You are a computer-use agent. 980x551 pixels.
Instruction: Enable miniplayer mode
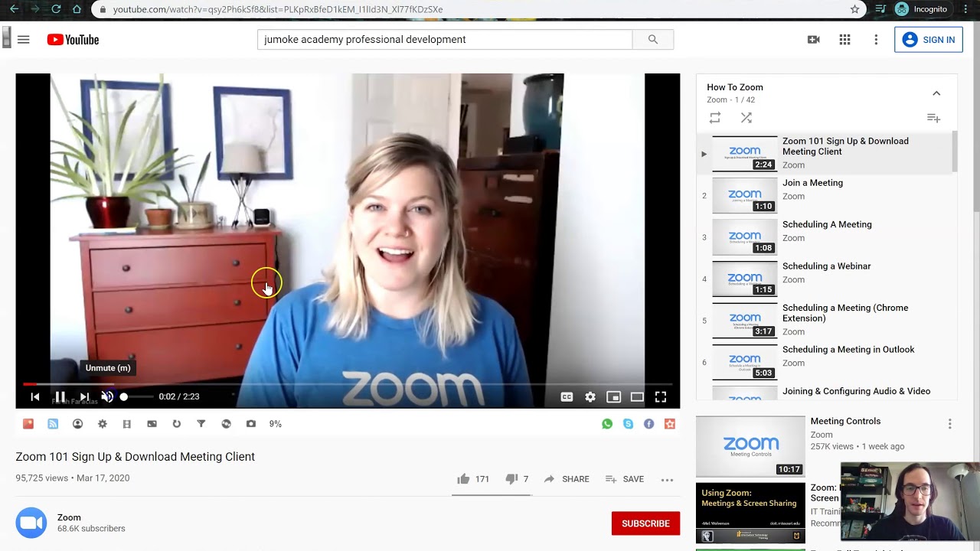coord(613,396)
